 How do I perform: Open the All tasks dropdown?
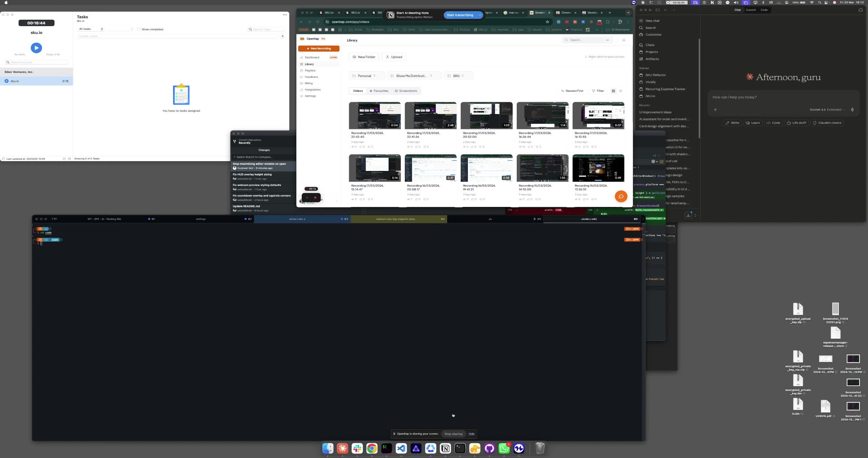pyautogui.click(x=91, y=29)
